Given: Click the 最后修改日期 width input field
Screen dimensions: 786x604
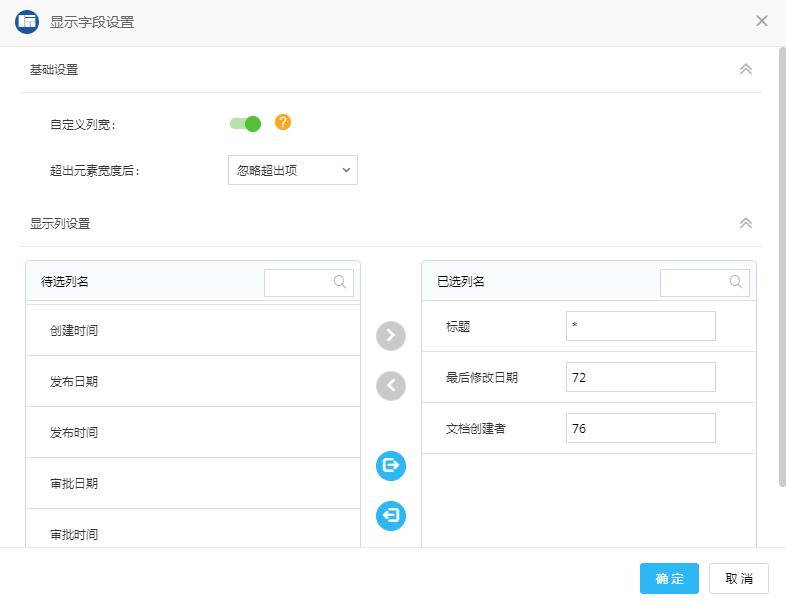Looking at the screenshot, I should coord(640,377).
